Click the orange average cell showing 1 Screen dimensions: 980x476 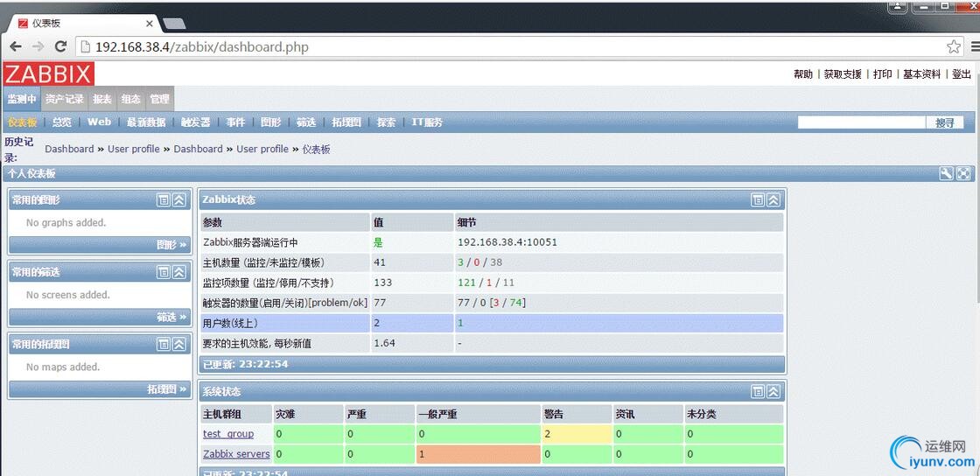(478, 454)
